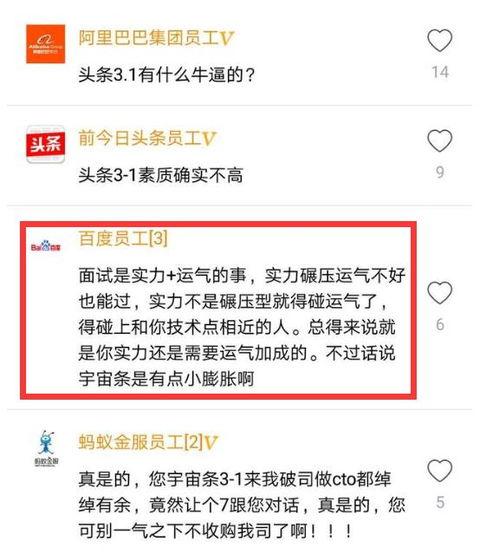This screenshot has width=499, height=554.
Task: Tap the Ant Financial ant avatar
Action: (x=46, y=448)
